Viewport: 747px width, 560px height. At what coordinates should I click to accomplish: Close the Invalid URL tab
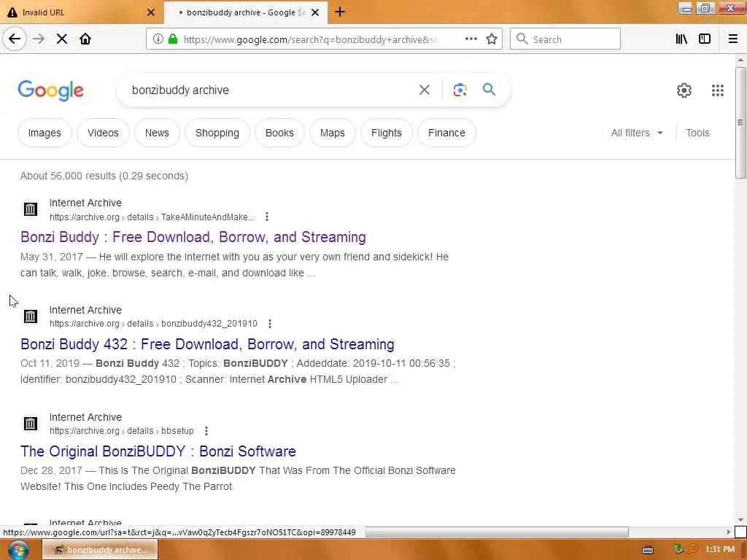(x=151, y=12)
